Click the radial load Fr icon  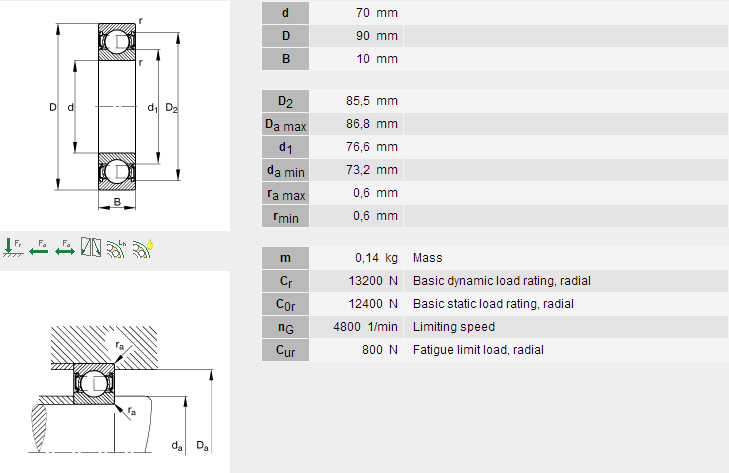(x=13, y=246)
